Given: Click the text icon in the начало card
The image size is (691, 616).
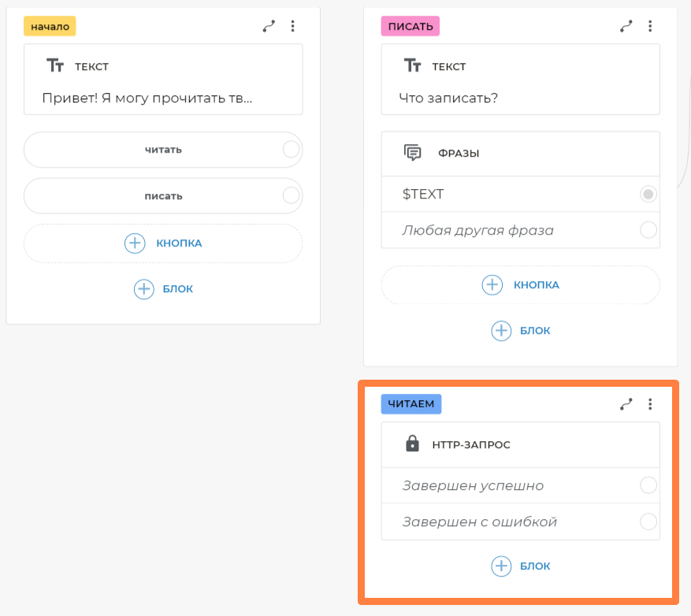Looking at the screenshot, I should (x=55, y=66).
